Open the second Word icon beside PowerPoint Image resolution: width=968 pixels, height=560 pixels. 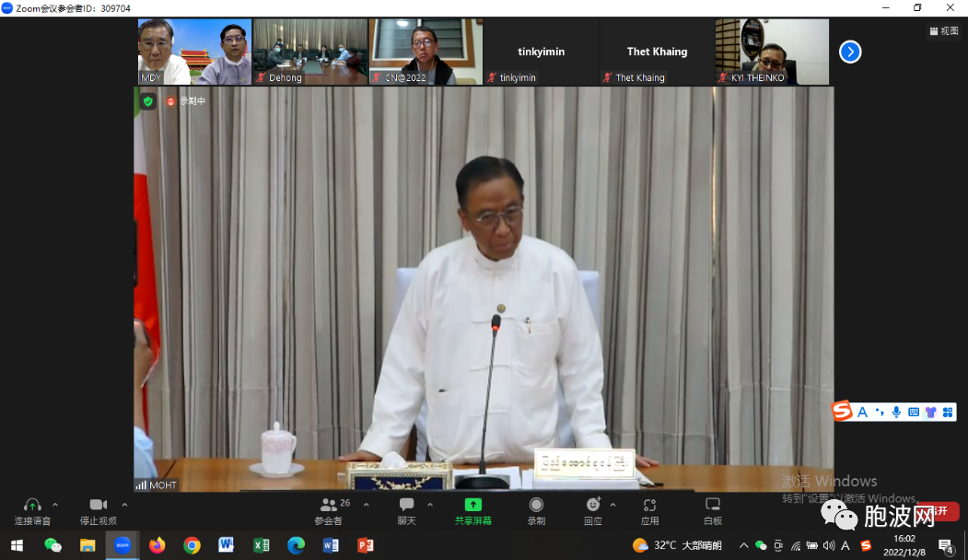[x=331, y=546]
